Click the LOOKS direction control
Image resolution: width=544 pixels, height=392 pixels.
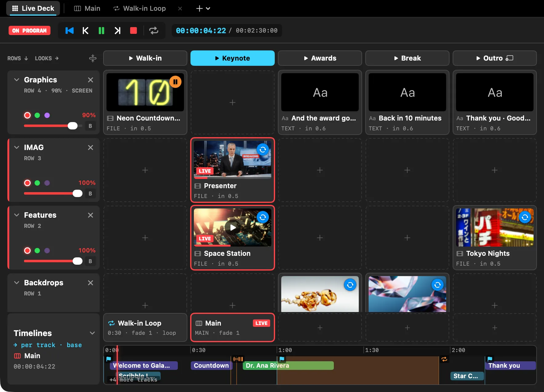pos(47,58)
